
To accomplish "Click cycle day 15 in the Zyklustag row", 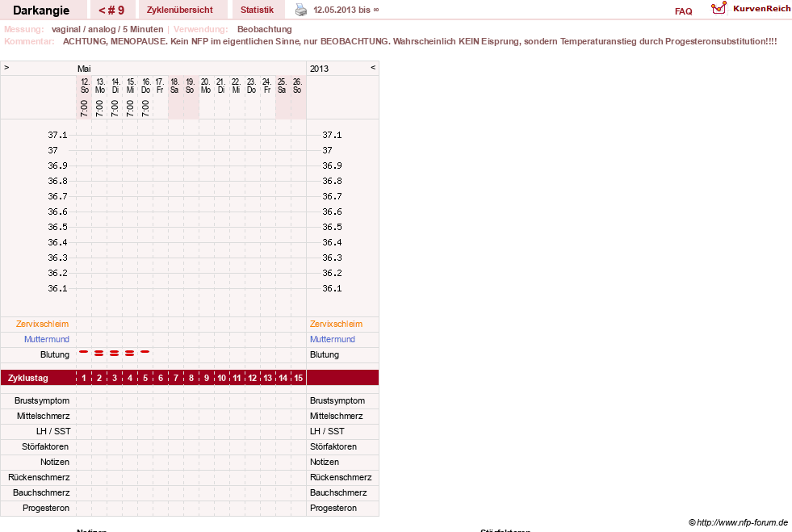I will coord(299,378).
